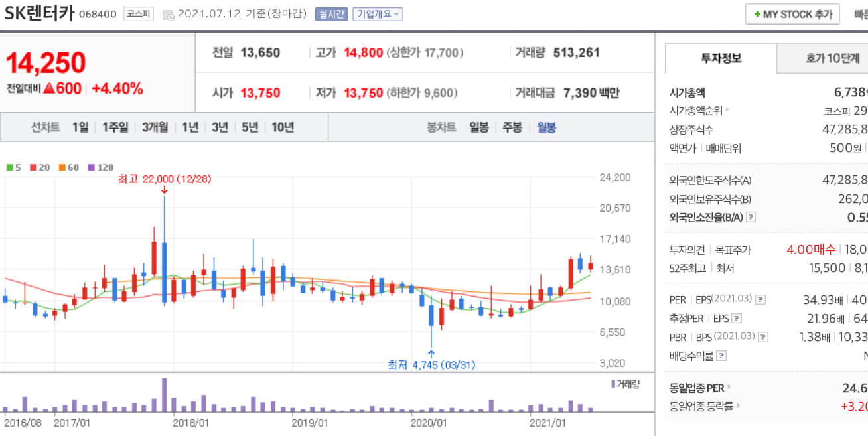Click the 하한가 9,600 text

[421, 92]
